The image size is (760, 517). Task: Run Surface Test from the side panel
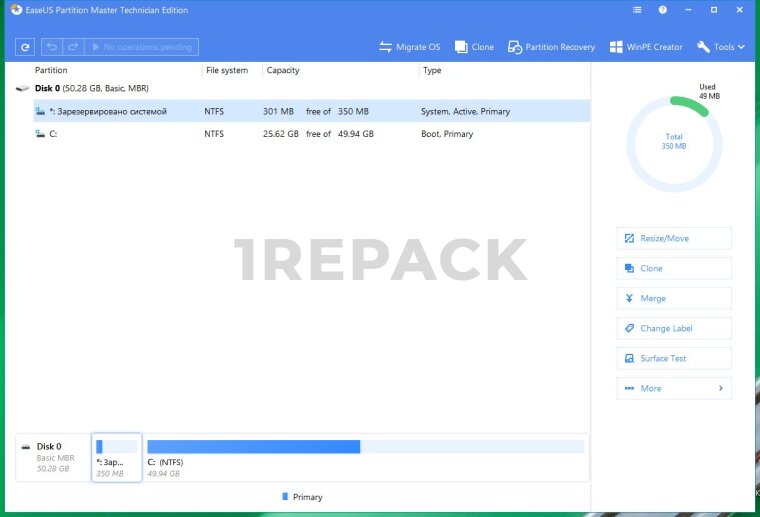[674, 358]
